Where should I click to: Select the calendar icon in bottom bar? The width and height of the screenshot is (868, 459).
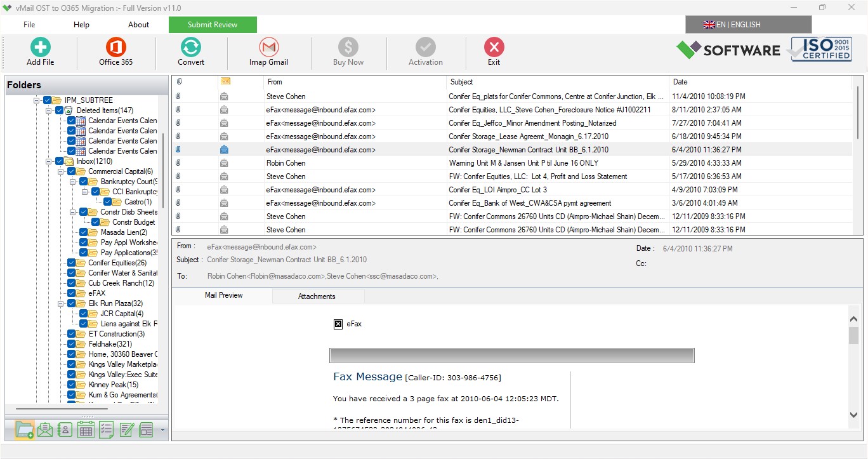click(x=86, y=430)
